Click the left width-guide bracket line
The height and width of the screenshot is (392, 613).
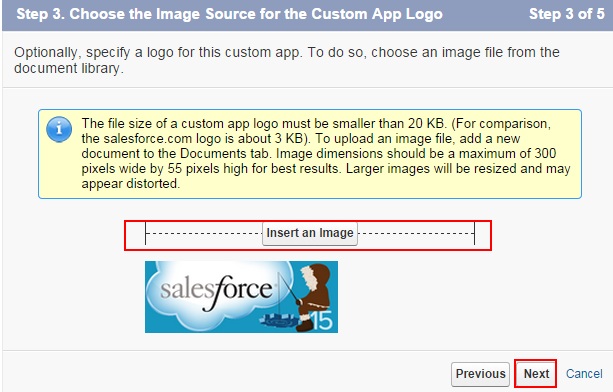145,233
